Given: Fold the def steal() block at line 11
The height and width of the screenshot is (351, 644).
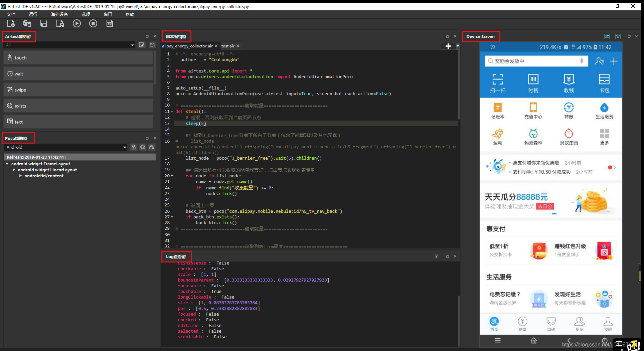Looking at the screenshot, I should pyautogui.click(x=172, y=112).
